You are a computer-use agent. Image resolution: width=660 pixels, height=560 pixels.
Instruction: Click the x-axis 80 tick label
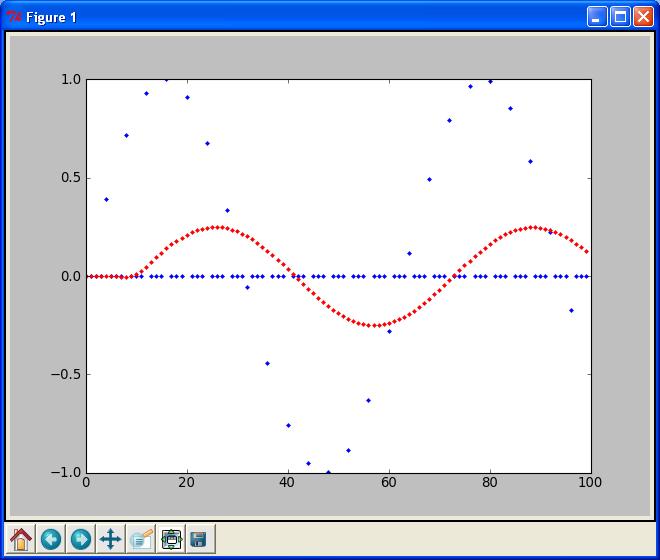click(490, 483)
